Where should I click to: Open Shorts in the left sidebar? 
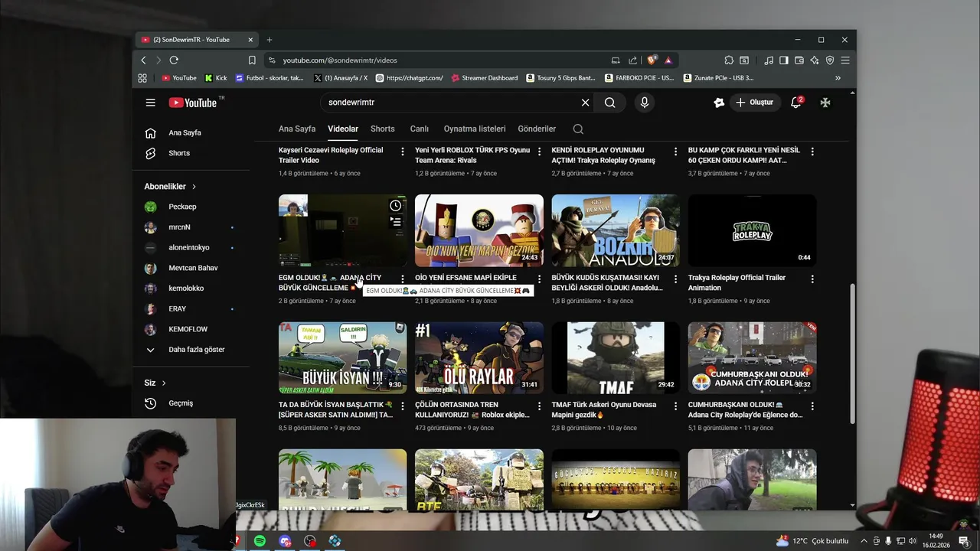pyautogui.click(x=179, y=153)
